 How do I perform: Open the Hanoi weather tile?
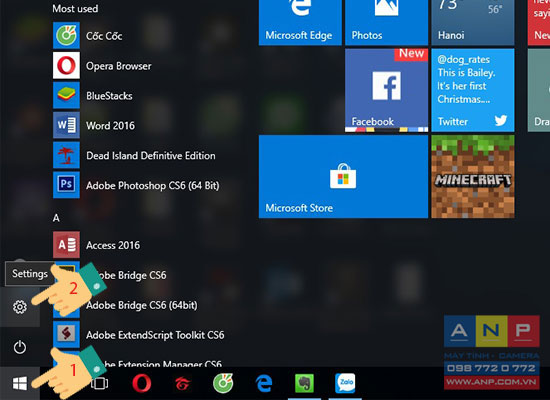[x=473, y=22]
